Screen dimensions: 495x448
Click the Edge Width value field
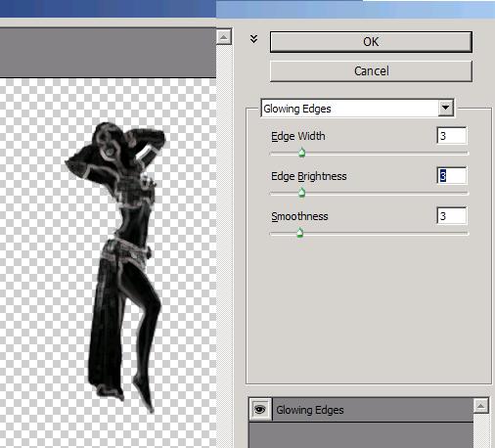click(x=452, y=135)
